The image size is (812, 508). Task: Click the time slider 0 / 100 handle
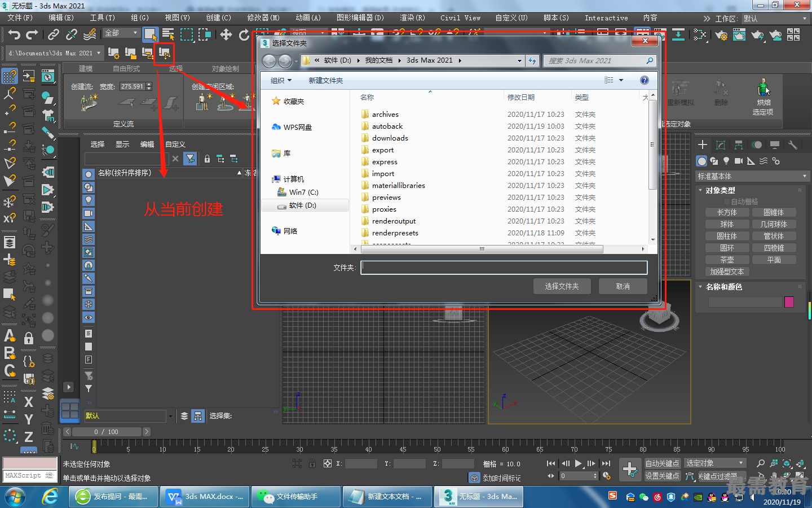click(107, 432)
